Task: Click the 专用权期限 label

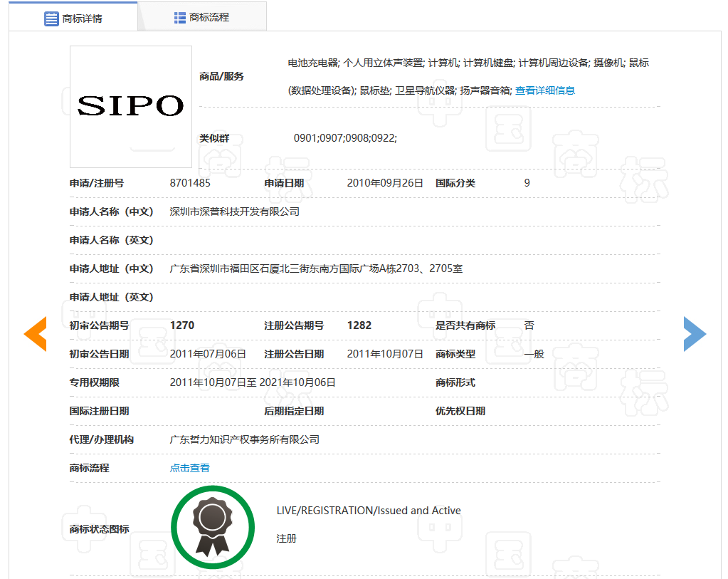Action: pos(94,382)
